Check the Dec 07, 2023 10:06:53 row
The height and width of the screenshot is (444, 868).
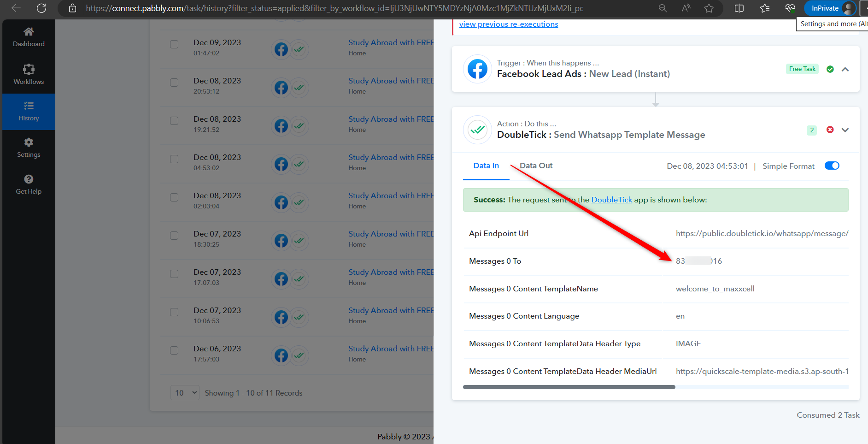tap(174, 312)
